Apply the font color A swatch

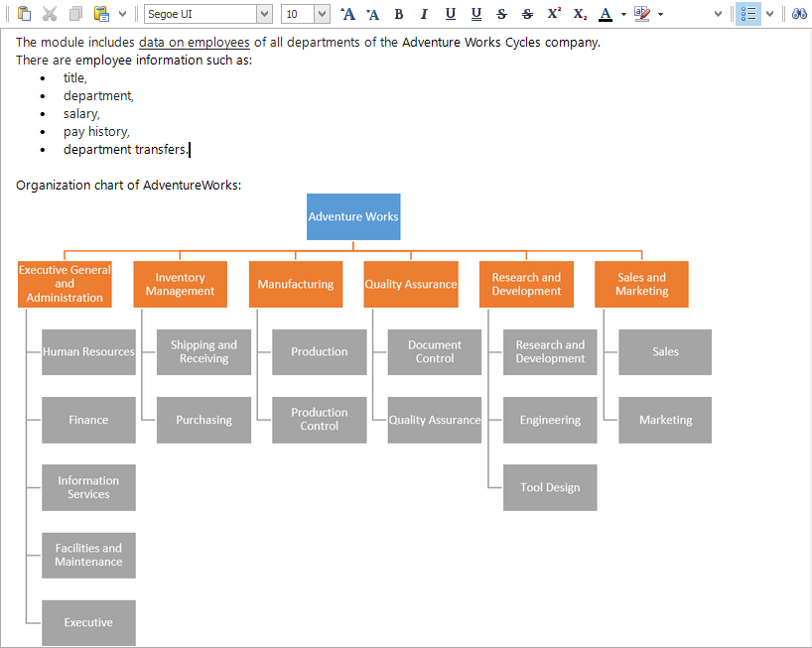coord(606,14)
